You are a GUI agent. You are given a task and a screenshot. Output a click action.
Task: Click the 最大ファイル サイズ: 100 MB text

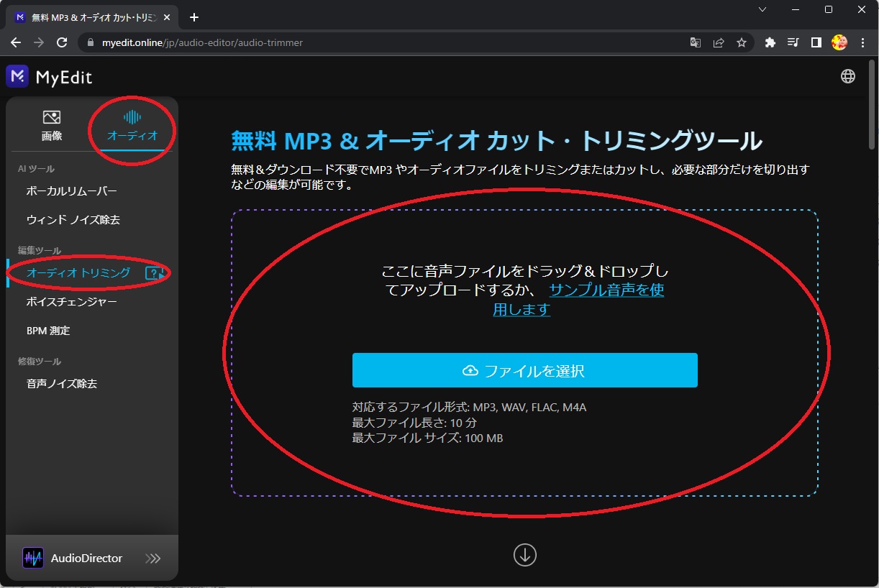[x=427, y=437]
